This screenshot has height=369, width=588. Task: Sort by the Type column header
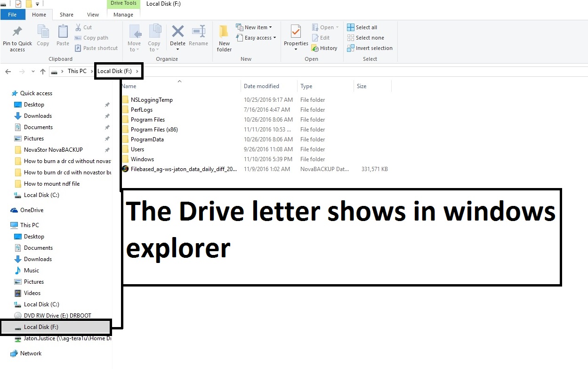[x=306, y=86]
